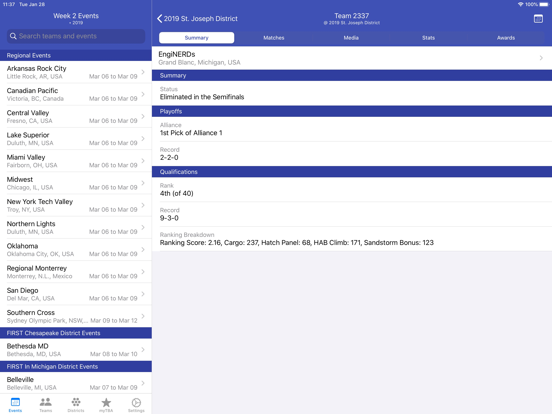Screen dimensions: 552x414
Task: Open Northern Lights event
Action: (76, 227)
